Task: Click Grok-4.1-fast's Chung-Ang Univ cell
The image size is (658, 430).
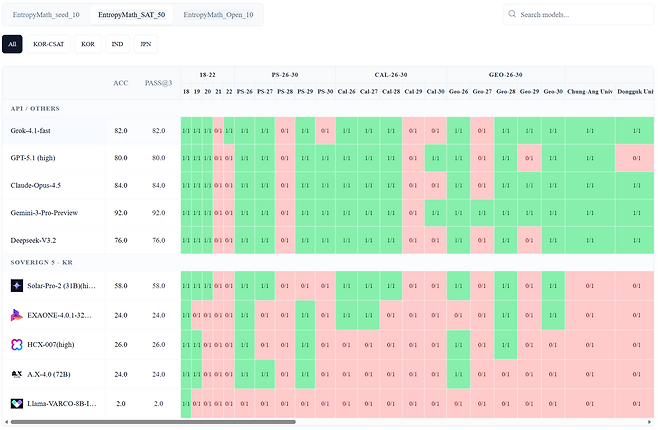Action: click(590, 130)
